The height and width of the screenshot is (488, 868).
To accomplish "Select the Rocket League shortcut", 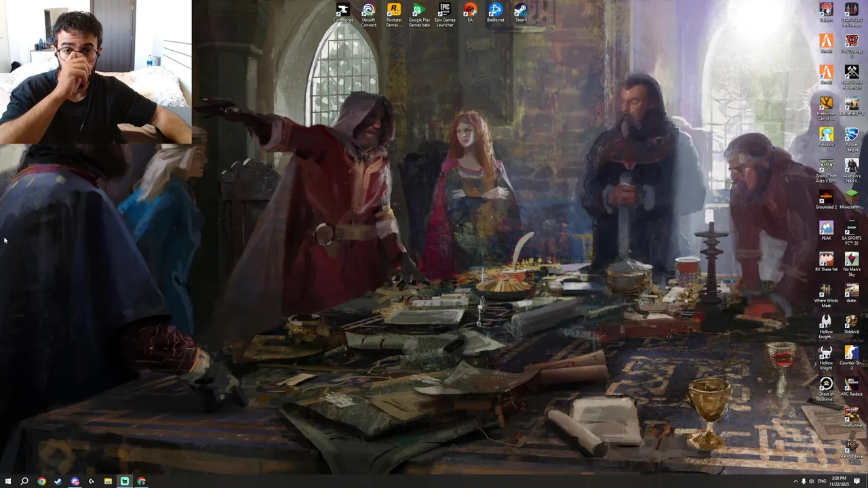I will point(852,139).
